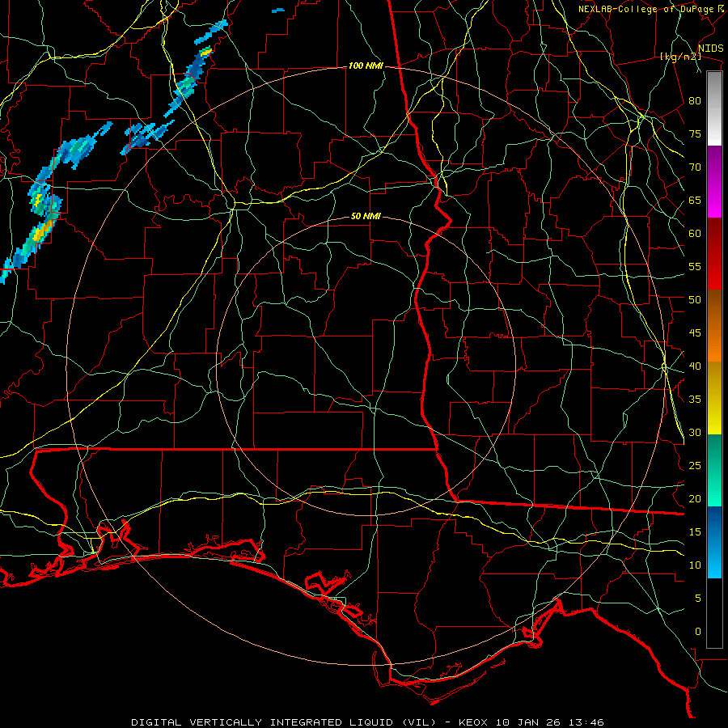Click the 40 value on the color scale
728x728 pixels.
pyautogui.click(x=695, y=366)
